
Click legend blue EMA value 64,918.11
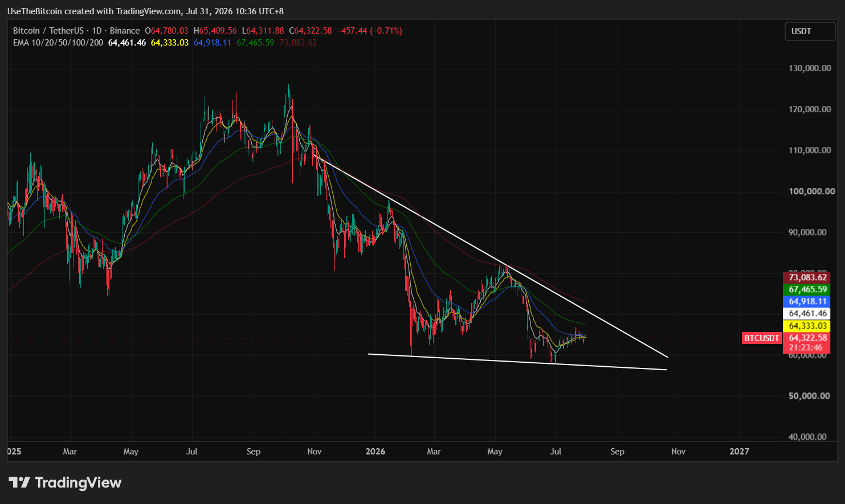pos(213,43)
